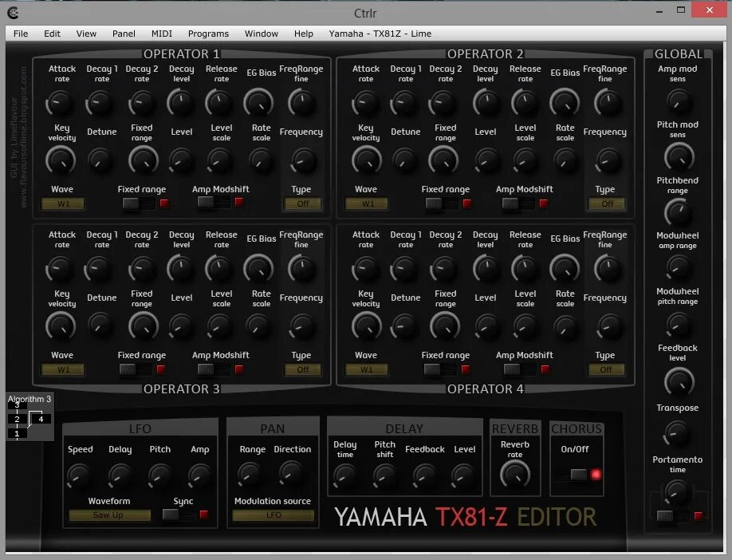732x560 pixels.
Task: Click Pan Direction knob
Action: pos(292,473)
